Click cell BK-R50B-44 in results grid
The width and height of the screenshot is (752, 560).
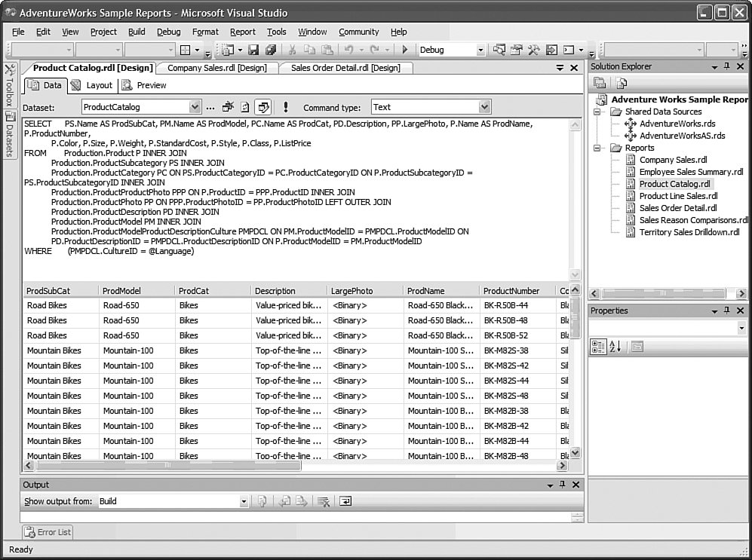pyautogui.click(x=517, y=305)
